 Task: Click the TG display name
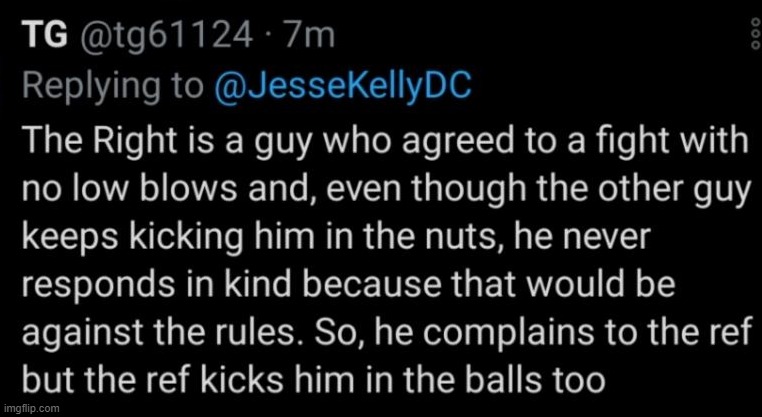[x=43, y=38]
